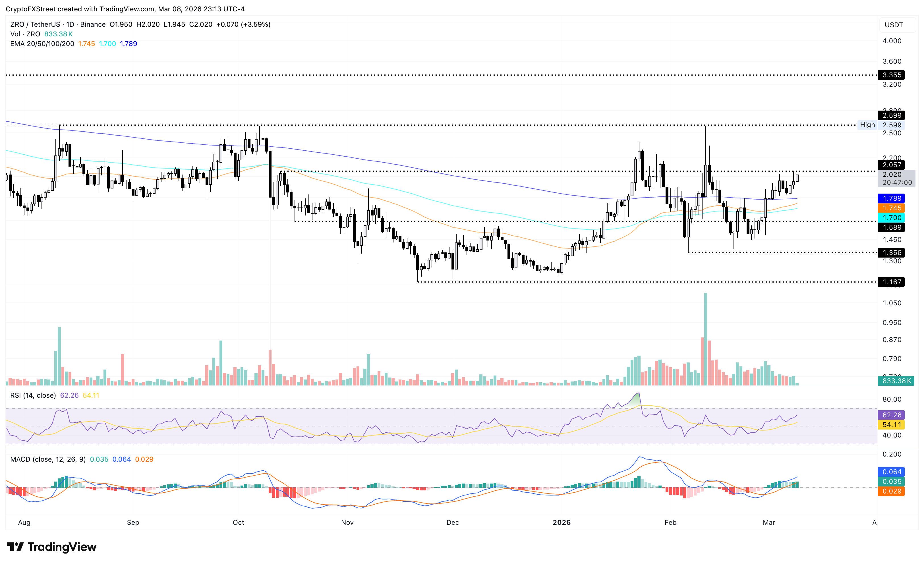Click the MACD (close, 12, 26, 9) legend
The image size is (924, 564).
(x=48, y=459)
